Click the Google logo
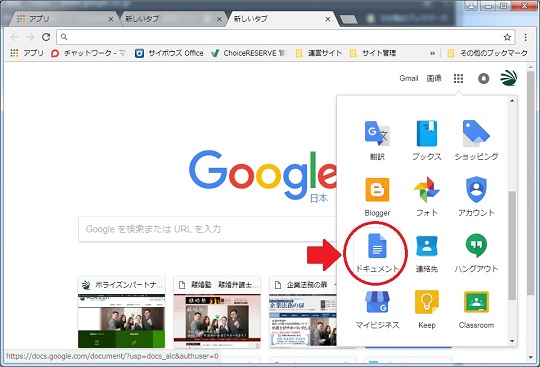Screen dimensions: 540x367 pos(262,176)
